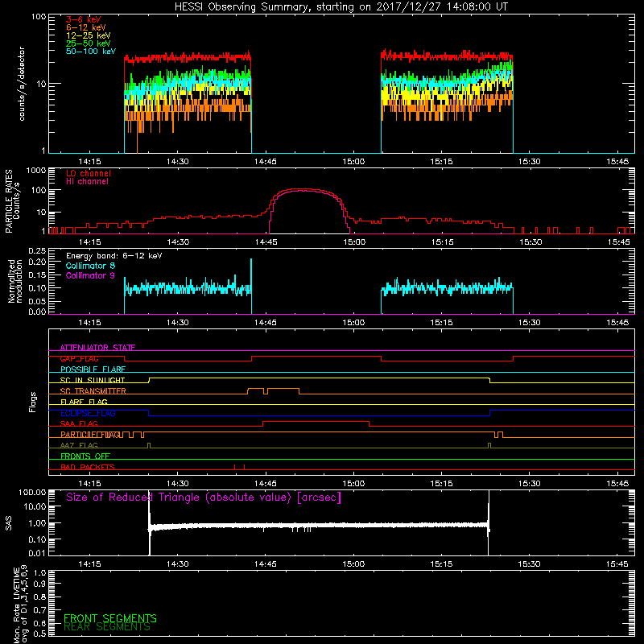This screenshot has height=644, width=644.
Task: Click the SC_TRANSMITTER flag label
Action: tap(93, 391)
